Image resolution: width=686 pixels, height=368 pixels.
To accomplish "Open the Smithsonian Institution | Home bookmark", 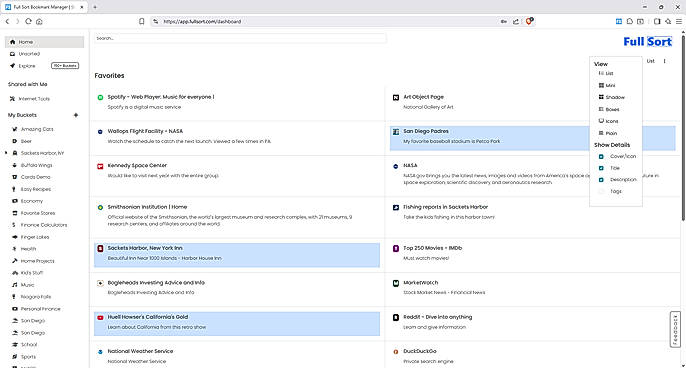I will [x=147, y=207].
